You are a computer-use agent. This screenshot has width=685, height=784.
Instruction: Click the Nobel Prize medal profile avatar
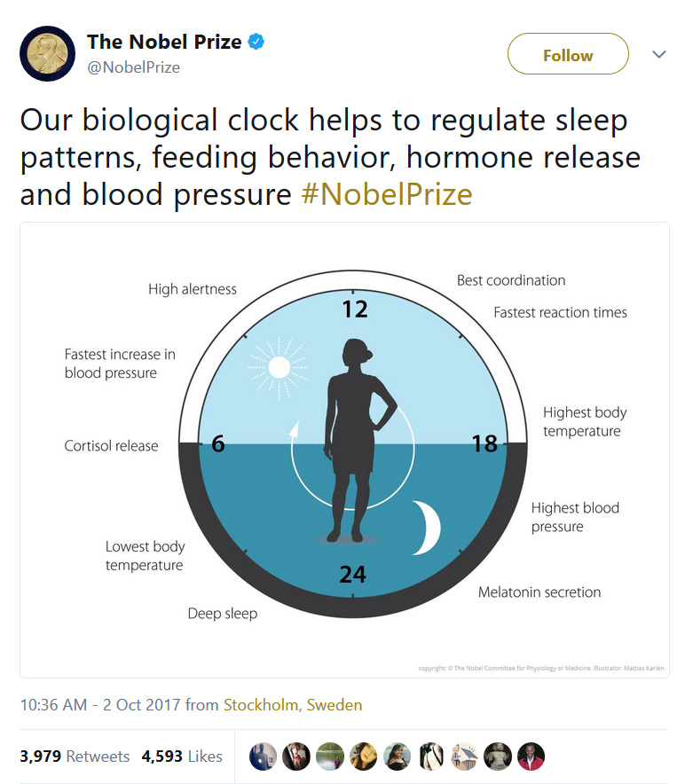[x=47, y=54]
